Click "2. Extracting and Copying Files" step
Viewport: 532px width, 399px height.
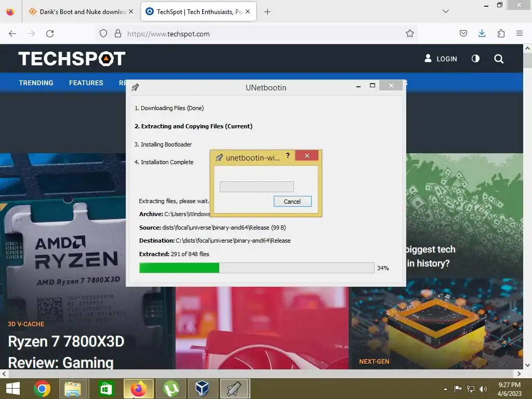tap(193, 126)
